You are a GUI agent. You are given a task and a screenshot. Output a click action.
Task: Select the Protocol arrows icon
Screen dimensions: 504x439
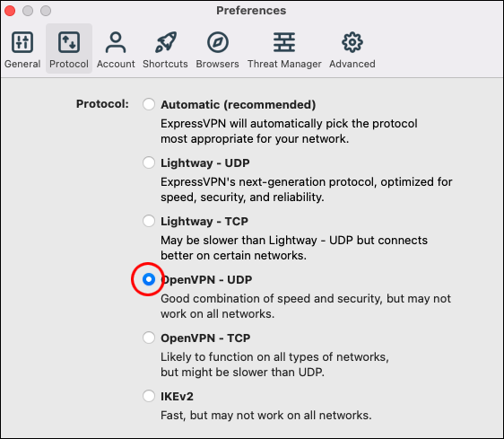click(69, 42)
